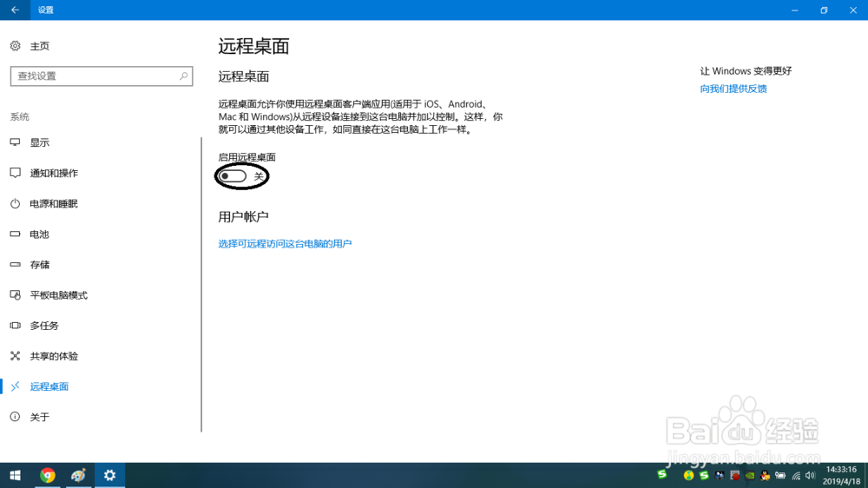The image size is (868, 488).
Task: Click the red blocked tray icon
Action: click(734, 475)
